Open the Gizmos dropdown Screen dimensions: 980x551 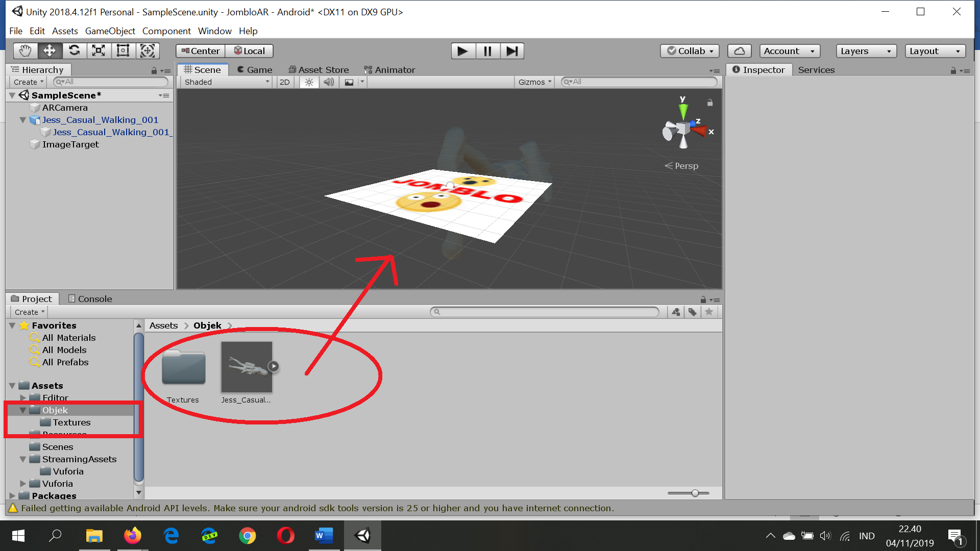click(x=534, y=82)
